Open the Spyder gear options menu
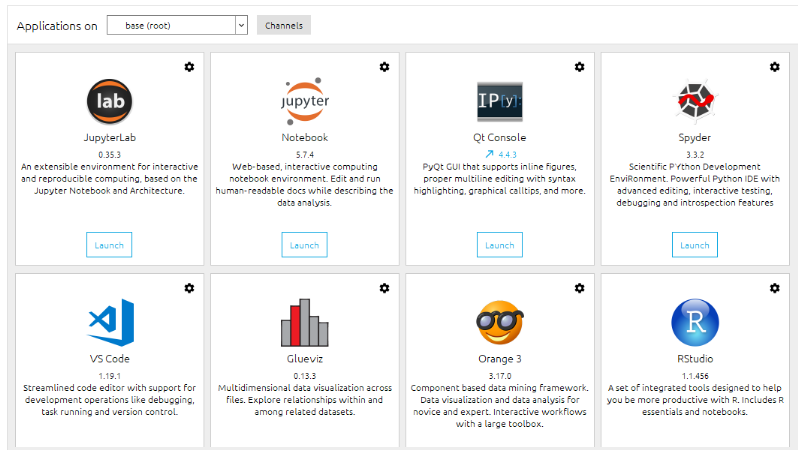Image resolution: width=798 pixels, height=450 pixels. (x=774, y=67)
